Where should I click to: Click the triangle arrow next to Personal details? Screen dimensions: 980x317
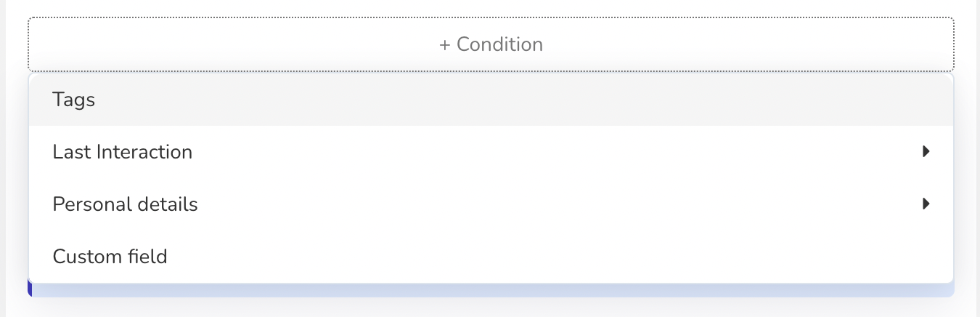pos(926,204)
